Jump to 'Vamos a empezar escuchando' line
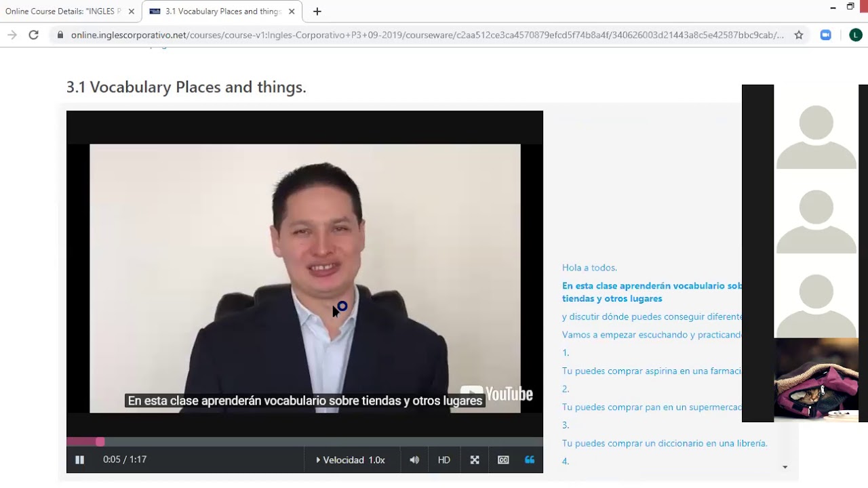 coord(652,335)
